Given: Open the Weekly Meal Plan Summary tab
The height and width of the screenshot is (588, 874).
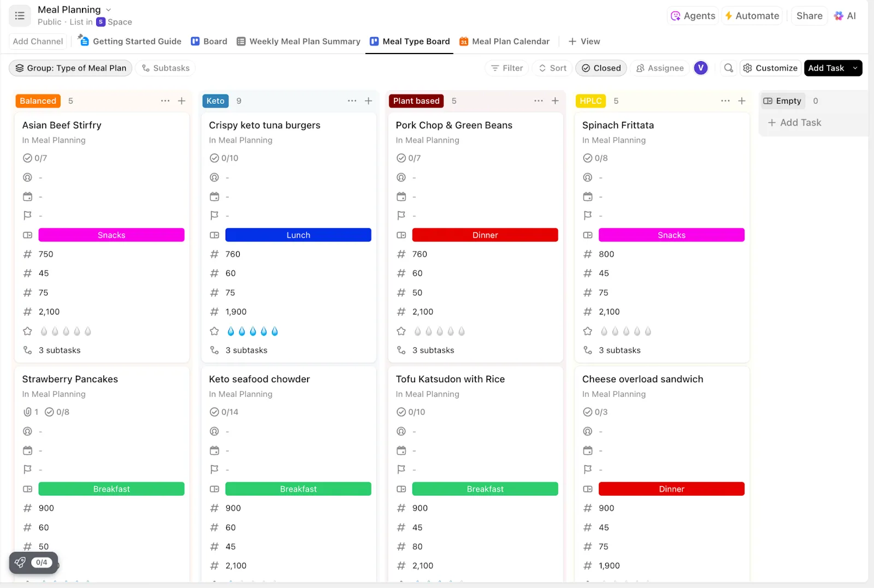Looking at the screenshot, I should coord(298,41).
